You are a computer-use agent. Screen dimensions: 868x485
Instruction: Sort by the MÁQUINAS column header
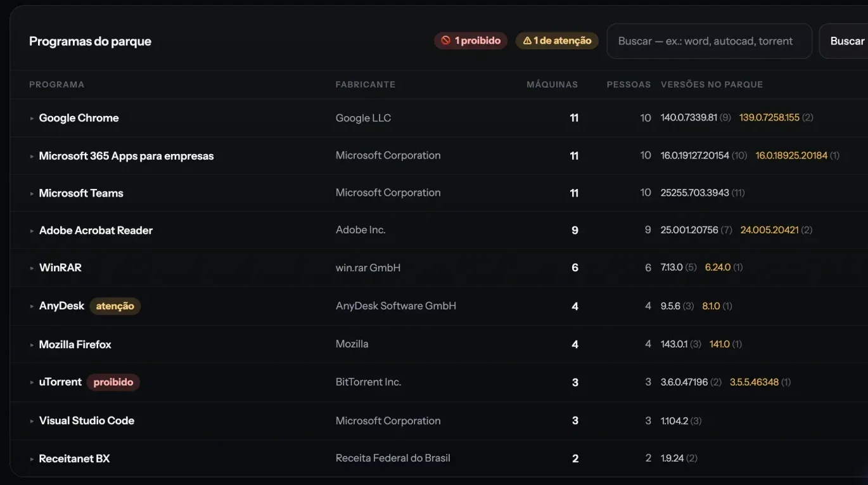(x=552, y=84)
